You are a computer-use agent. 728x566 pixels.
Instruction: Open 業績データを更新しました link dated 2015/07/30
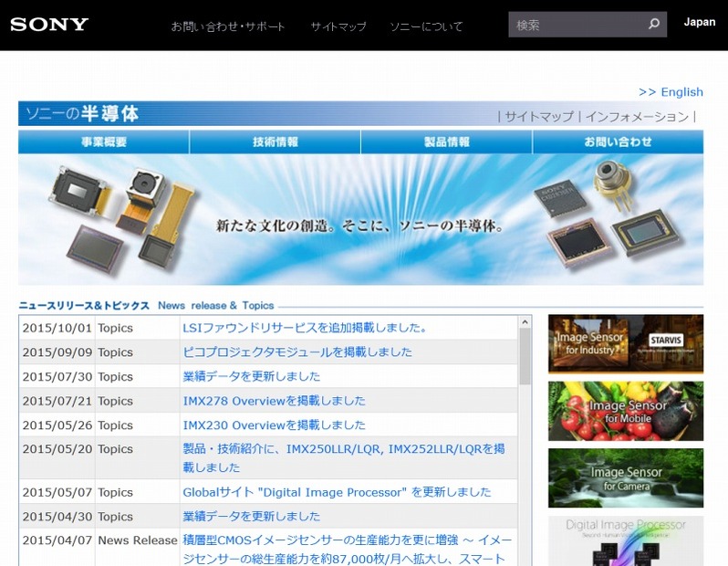tap(251, 376)
